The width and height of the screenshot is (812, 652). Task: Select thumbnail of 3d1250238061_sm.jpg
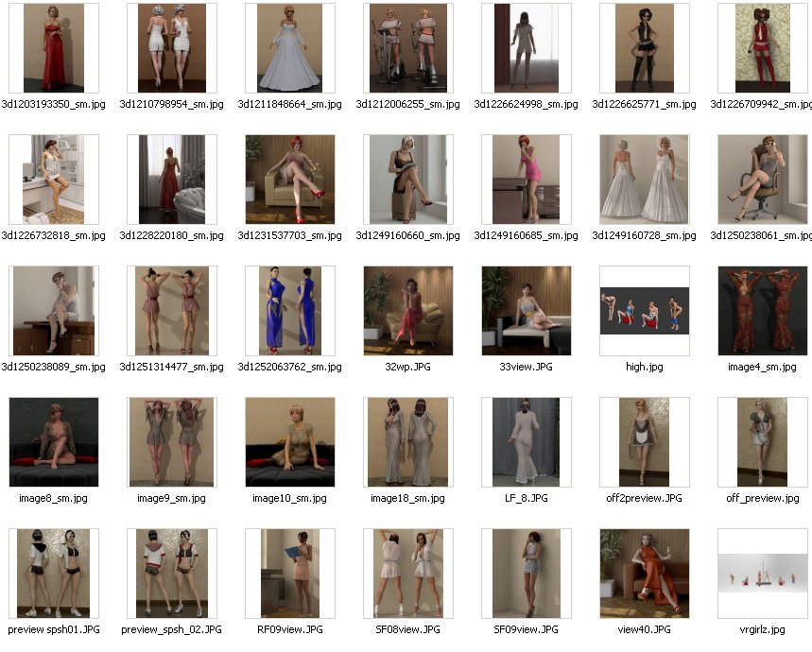point(762,180)
